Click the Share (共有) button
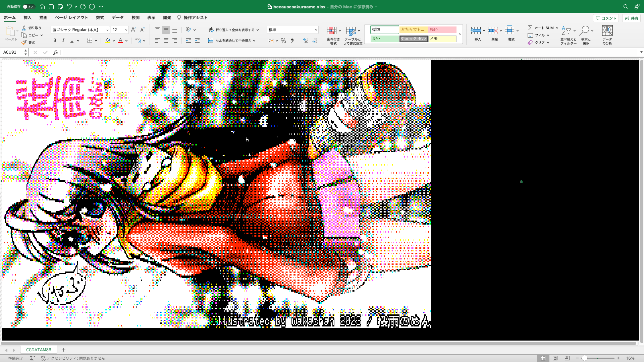Screen dimensions: 644x362 (631, 18)
